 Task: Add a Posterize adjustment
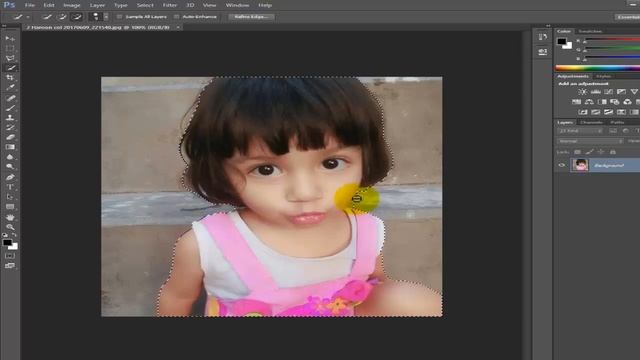596,112
